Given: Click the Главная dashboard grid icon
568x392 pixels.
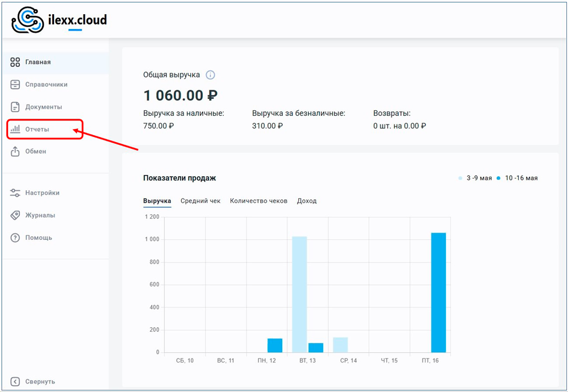Looking at the screenshot, I should [15, 62].
